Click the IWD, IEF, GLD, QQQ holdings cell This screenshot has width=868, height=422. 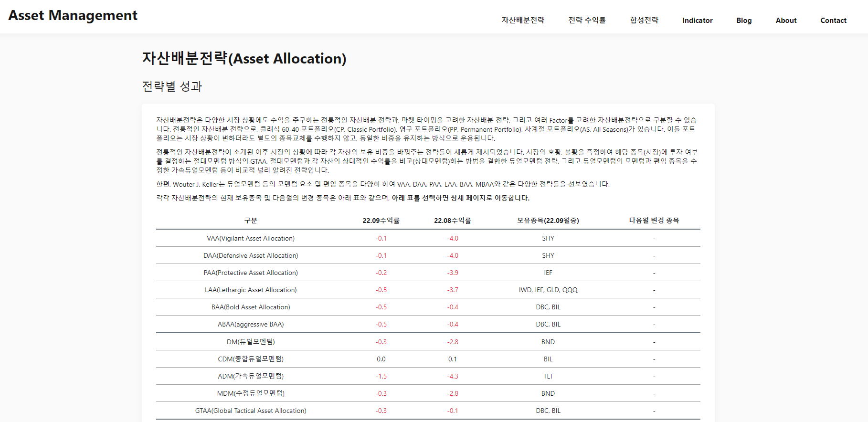tap(548, 290)
